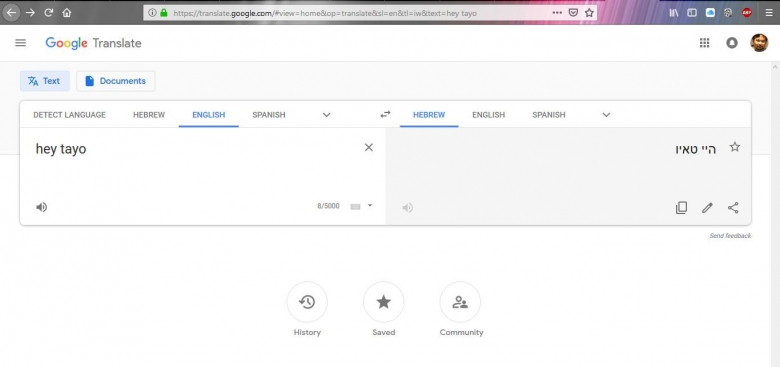Select Detect Language as source
The height and width of the screenshot is (367, 780).
pos(70,115)
